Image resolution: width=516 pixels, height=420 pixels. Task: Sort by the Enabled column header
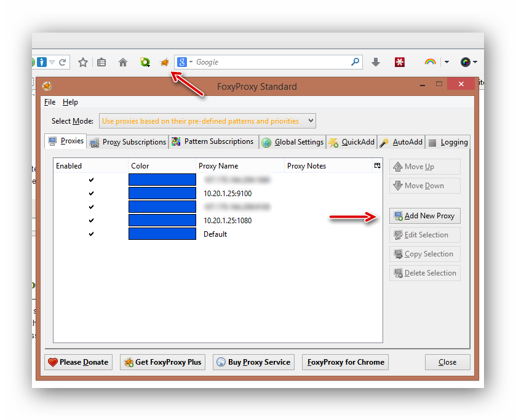[90, 165]
